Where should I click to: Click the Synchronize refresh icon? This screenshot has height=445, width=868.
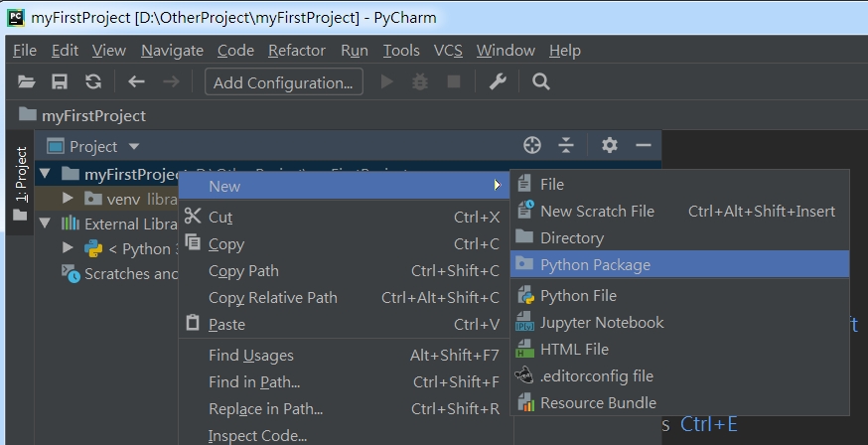coord(92,82)
